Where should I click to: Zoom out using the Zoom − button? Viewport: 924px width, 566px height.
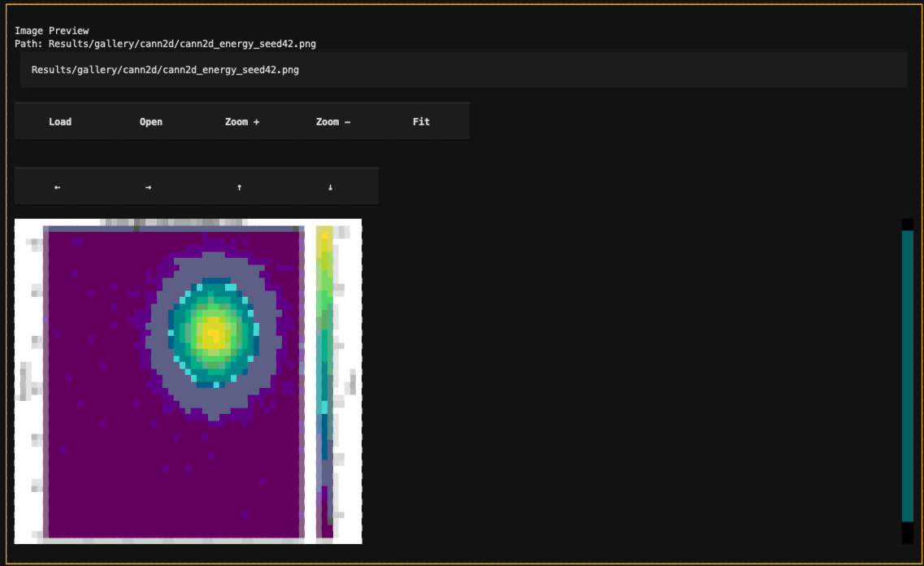[333, 122]
